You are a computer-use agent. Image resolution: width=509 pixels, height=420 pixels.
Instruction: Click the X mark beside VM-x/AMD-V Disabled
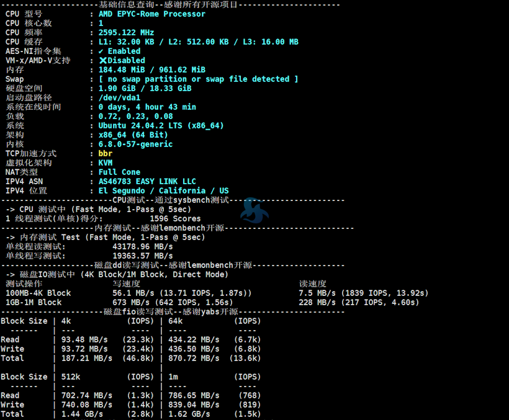click(x=102, y=61)
